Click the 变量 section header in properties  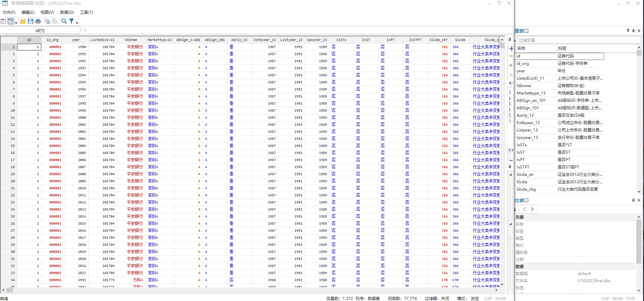click(520, 217)
